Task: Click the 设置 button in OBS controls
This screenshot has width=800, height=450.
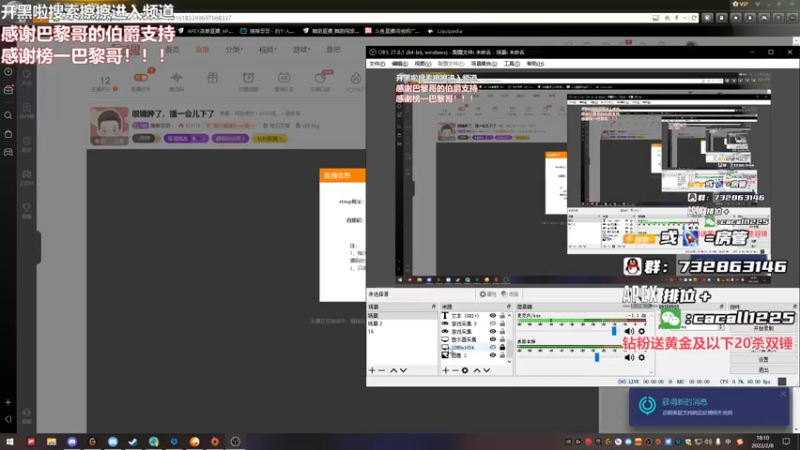Action: pyautogui.click(x=763, y=359)
